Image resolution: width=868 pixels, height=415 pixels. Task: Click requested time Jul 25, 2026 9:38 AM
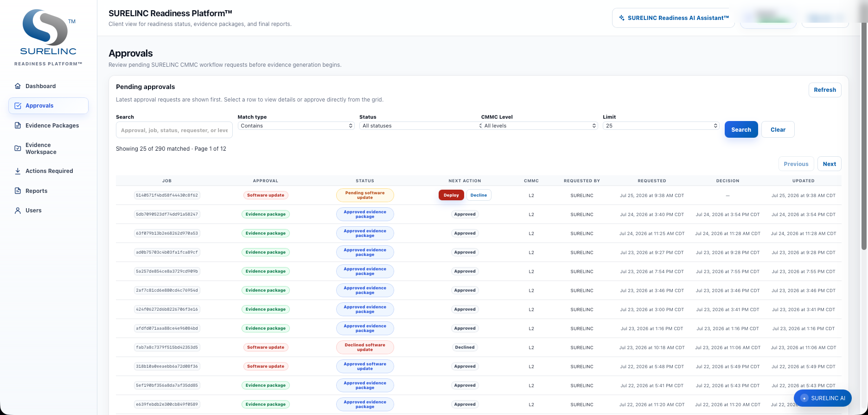pyautogui.click(x=652, y=196)
